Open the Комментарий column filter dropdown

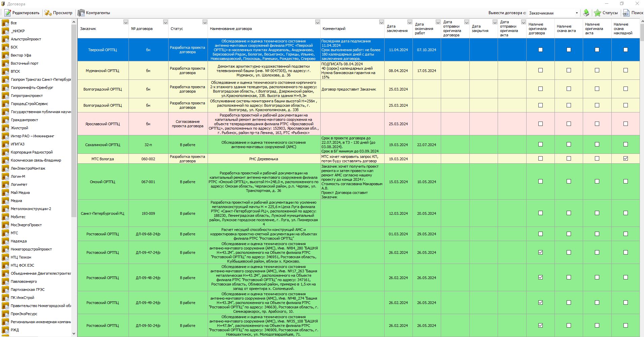382,22
